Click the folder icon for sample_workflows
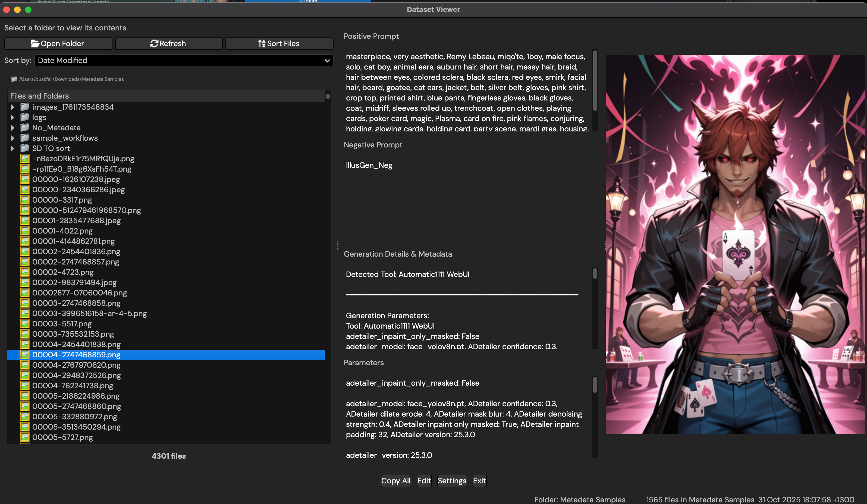This screenshot has height=504, width=867. pos(24,138)
